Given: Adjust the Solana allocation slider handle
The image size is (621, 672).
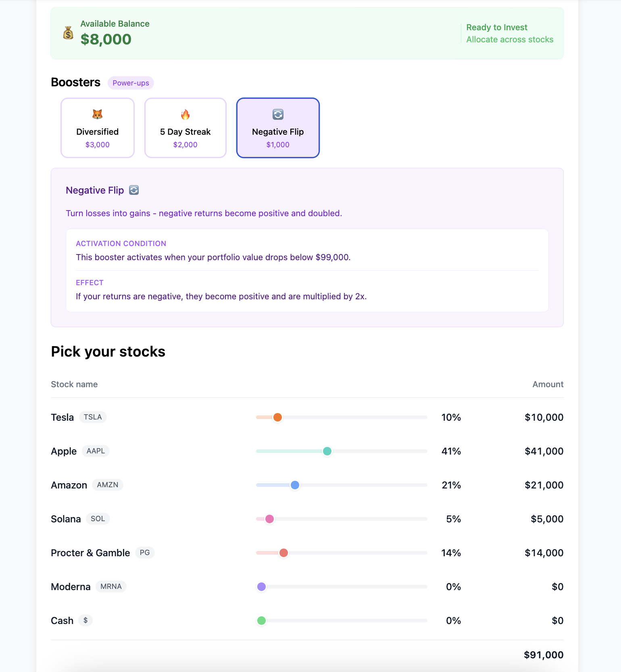Looking at the screenshot, I should pyautogui.click(x=269, y=519).
